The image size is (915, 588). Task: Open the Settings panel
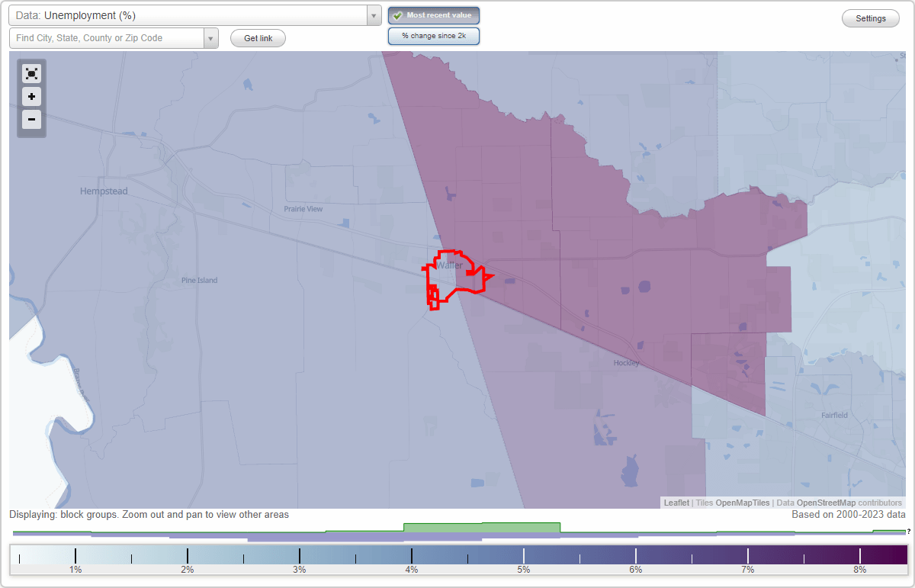[x=870, y=18]
